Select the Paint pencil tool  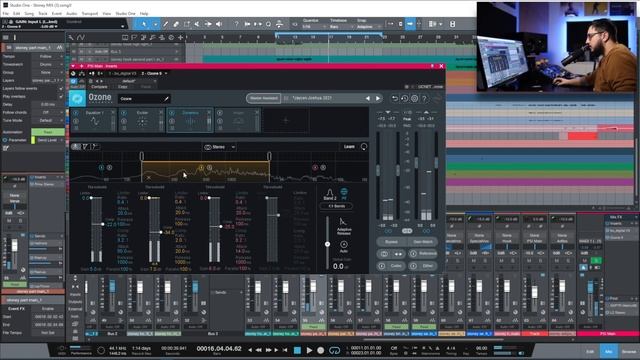point(165,24)
